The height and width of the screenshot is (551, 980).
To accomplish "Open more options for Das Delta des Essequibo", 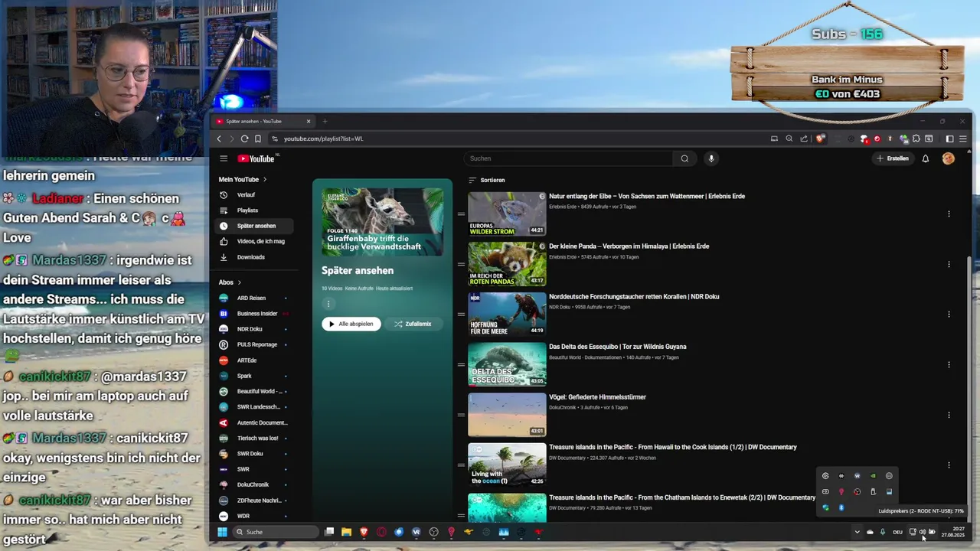I will (x=949, y=365).
